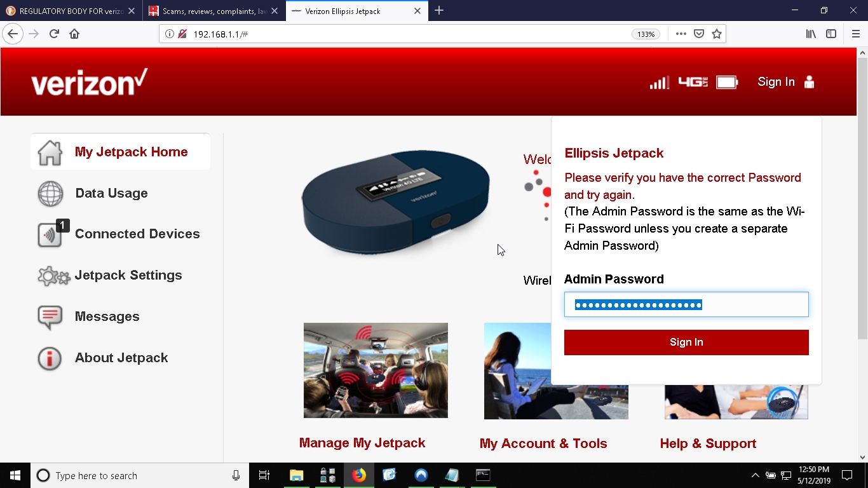Open the Windows Start menu
The height and width of the screenshot is (488, 868).
(x=15, y=475)
